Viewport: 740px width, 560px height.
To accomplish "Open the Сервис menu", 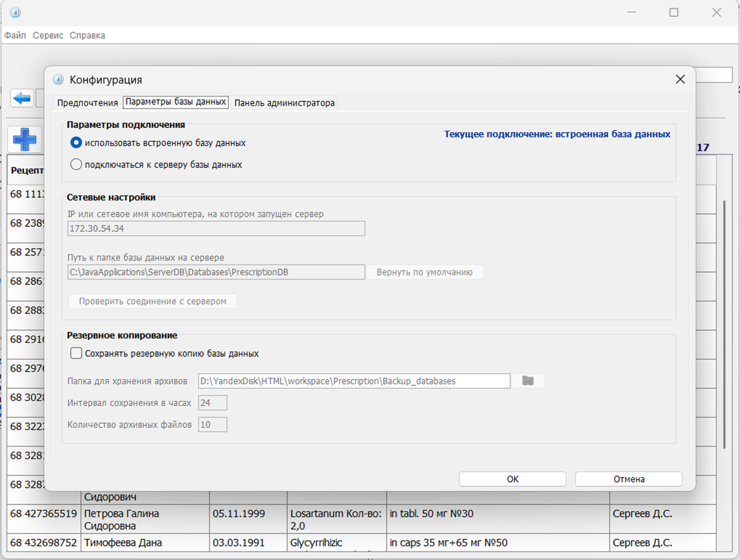I will (x=48, y=35).
